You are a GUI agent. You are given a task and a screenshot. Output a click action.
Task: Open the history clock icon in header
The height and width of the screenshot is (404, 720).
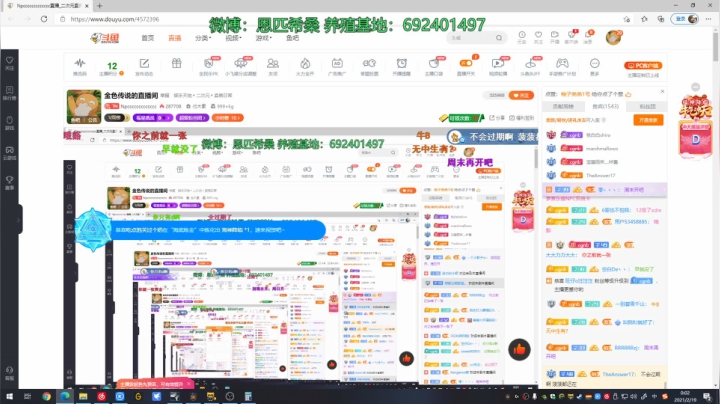[x=522, y=37]
